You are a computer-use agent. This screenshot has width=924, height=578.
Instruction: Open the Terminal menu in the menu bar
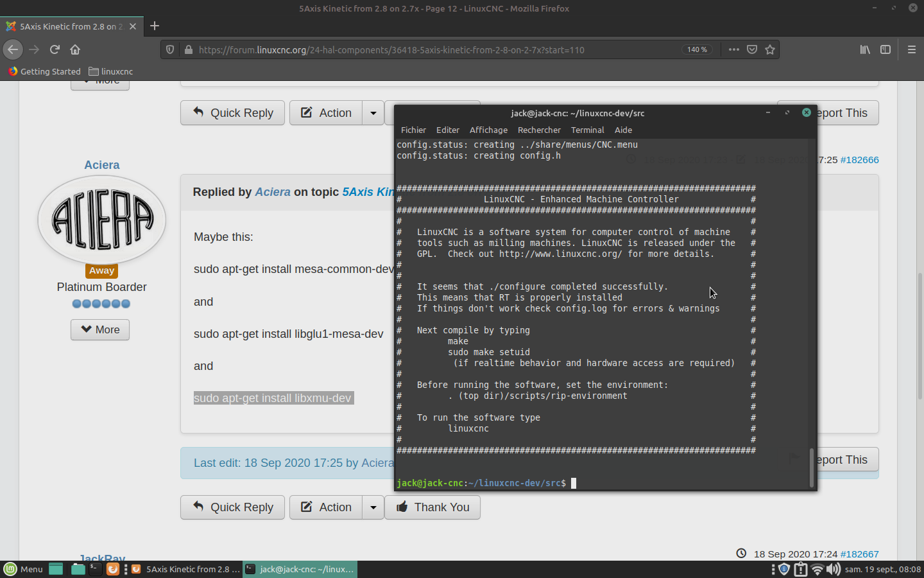pyautogui.click(x=588, y=130)
